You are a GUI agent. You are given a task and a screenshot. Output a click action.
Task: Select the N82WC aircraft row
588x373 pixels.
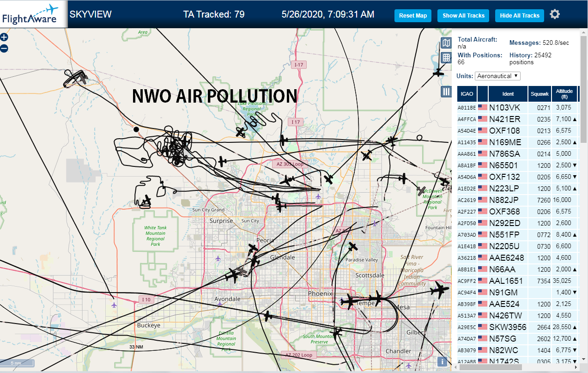pyautogui.click(x=517, y=350)
